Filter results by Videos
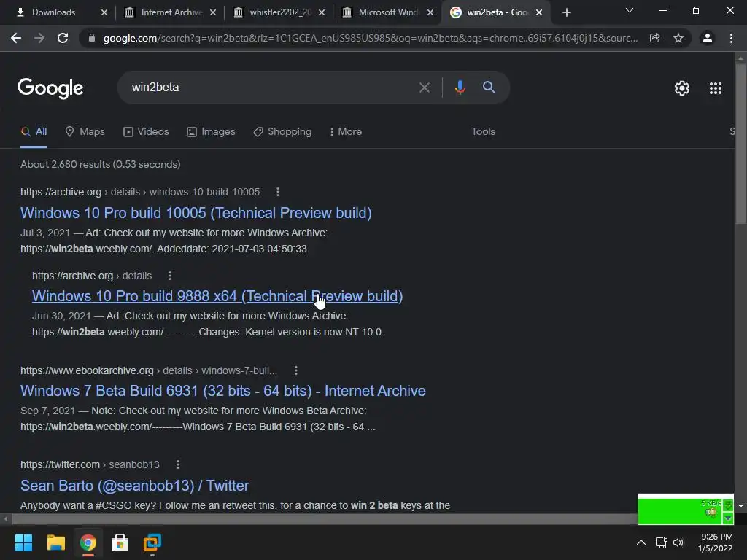 pos(146,132)
